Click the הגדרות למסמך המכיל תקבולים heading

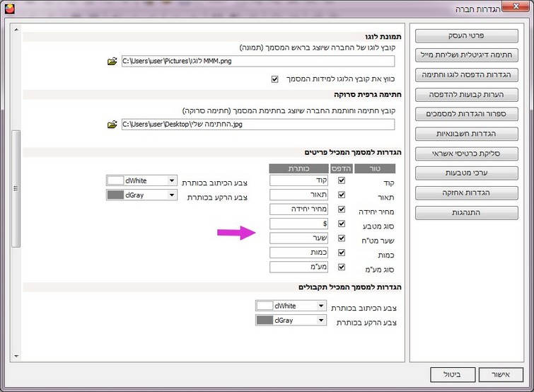(x=350, y=287)
